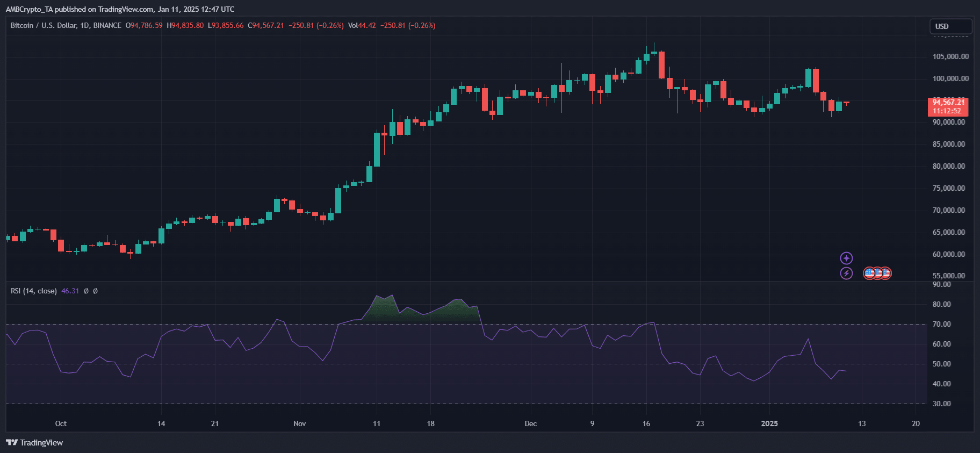Click the 105,000.00 price axis label
The image size is (980, 453).
tap(951, 56)
